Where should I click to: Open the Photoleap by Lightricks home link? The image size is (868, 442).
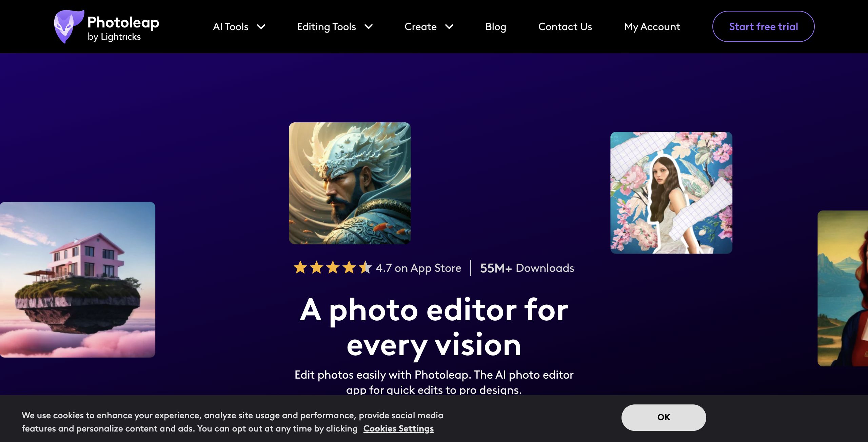[x=106, y=26]
